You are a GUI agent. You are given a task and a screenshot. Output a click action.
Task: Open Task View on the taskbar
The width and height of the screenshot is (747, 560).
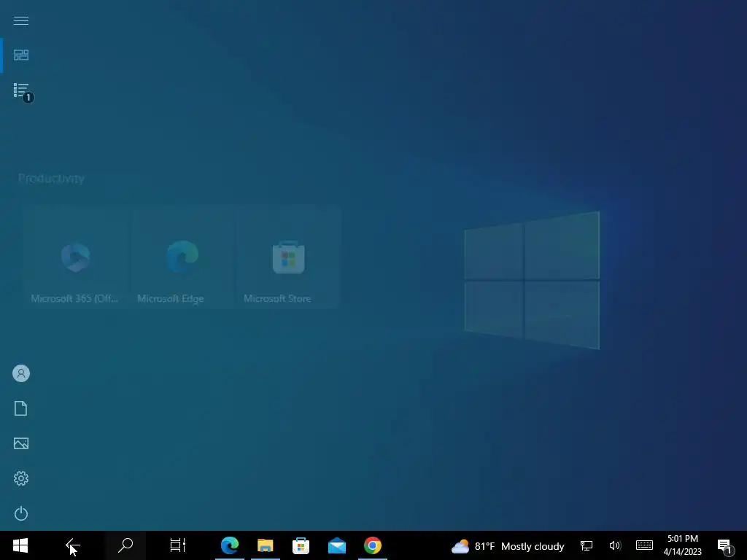coord(178,545)
